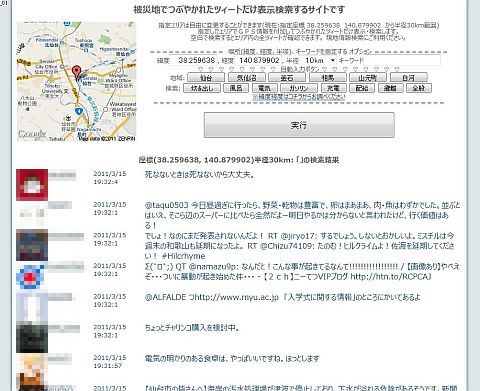Click the 炊き出し search keyword button
Screen dimensions: 480x391
point(202,88)
